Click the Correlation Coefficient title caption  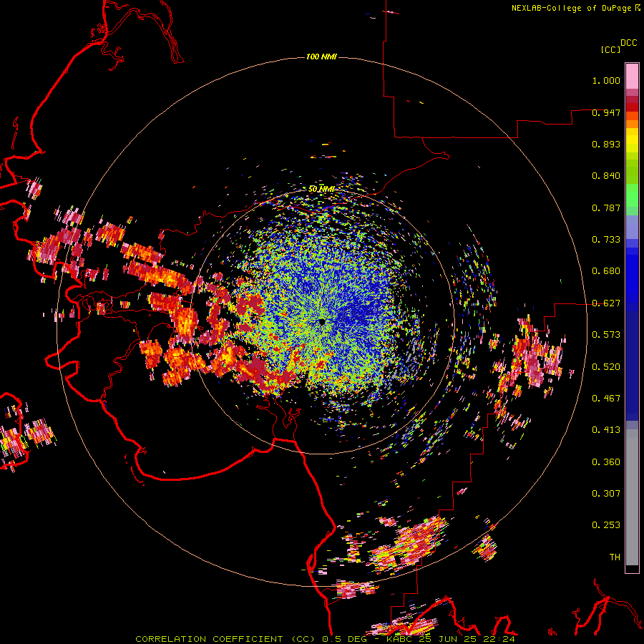pyautogui.click(x=325, y=639)
